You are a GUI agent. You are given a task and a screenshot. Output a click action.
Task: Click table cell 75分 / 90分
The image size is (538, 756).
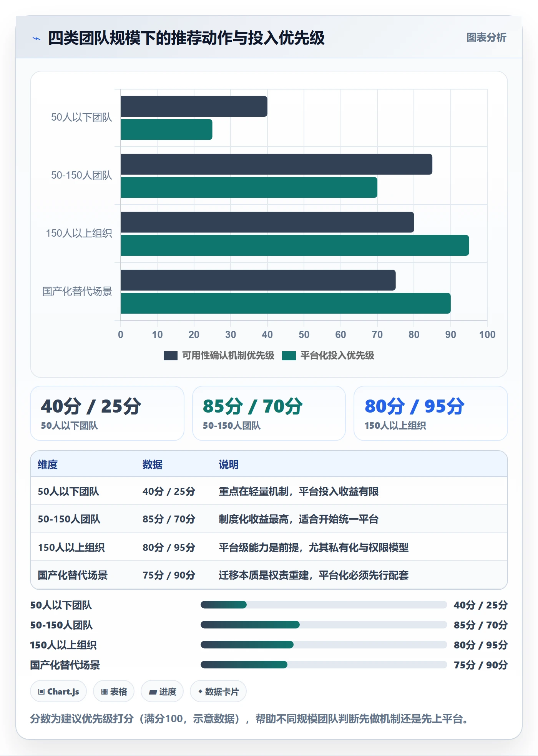pyautogui.click(x=169, y=575)
